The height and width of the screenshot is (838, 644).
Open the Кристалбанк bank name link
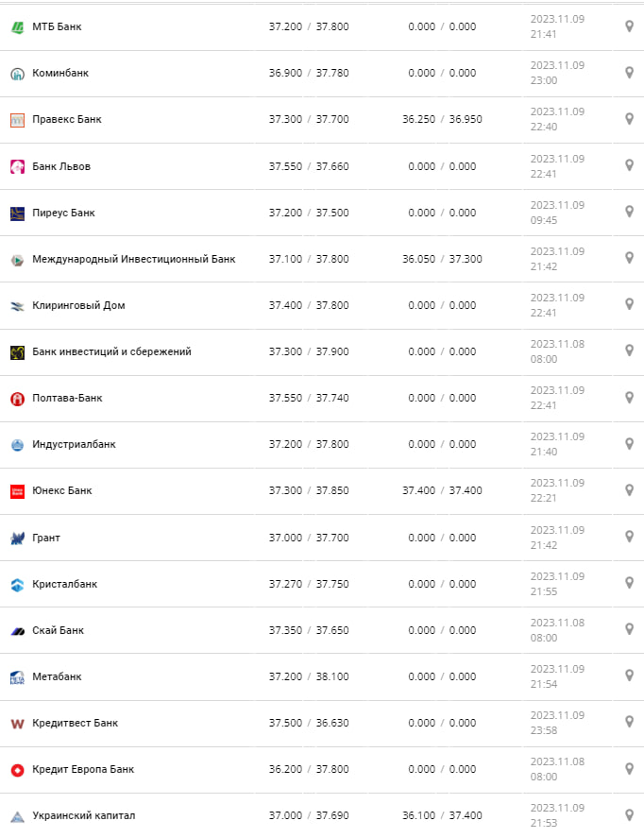(x=64, y=584)
